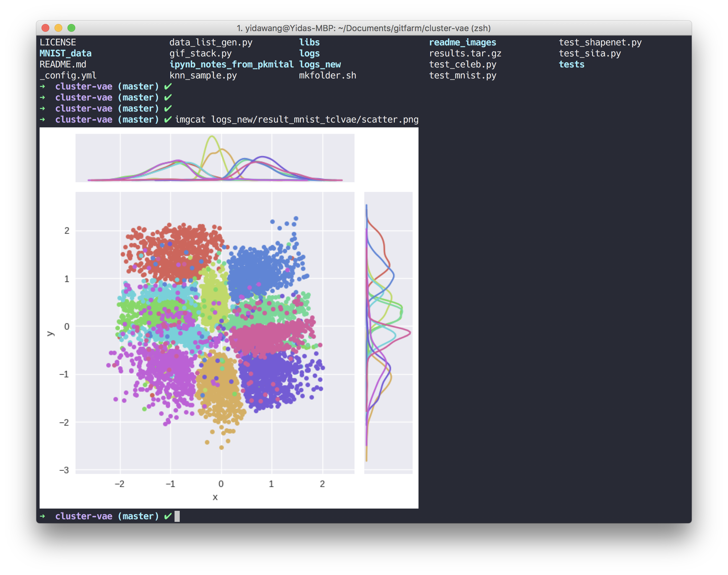
Task: Click the MNIST_data directory name
Action: click(x=65, y=53)
